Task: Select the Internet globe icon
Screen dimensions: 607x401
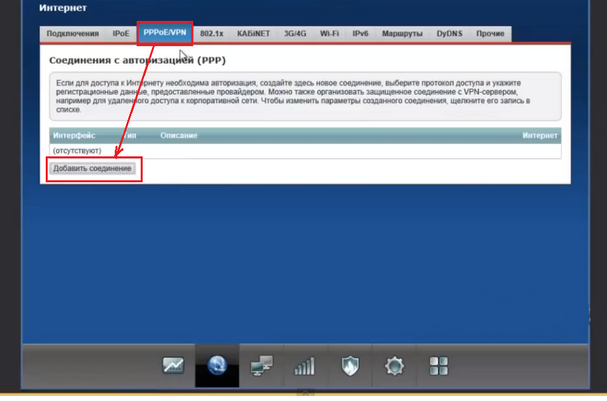Action: tap(217, 365)
